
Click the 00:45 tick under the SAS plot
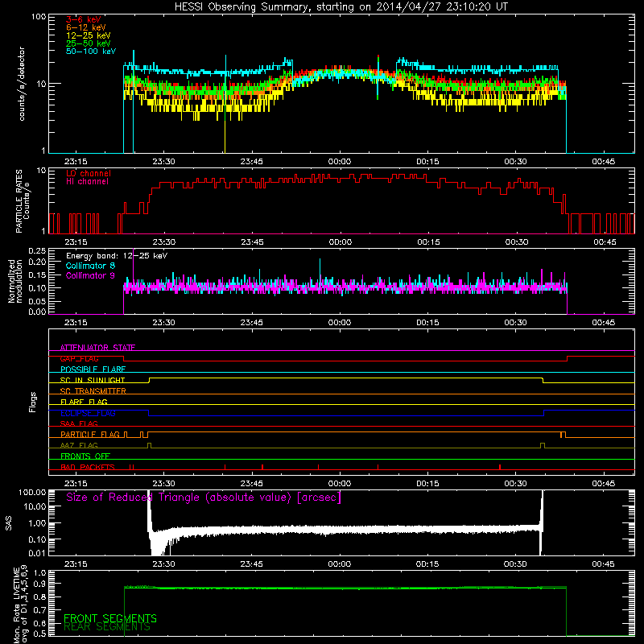click(x=603, y=564)
